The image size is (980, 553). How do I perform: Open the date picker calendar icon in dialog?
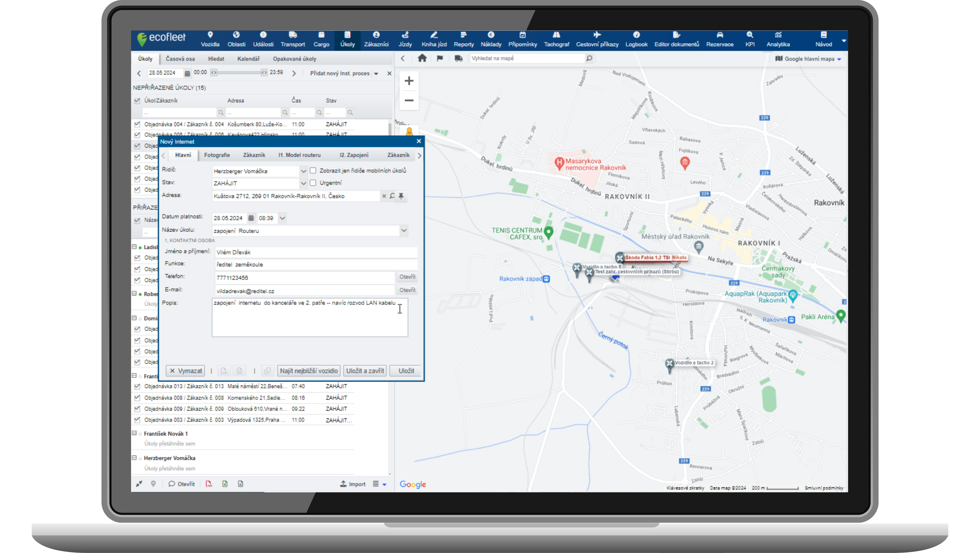tap(251, 218)
